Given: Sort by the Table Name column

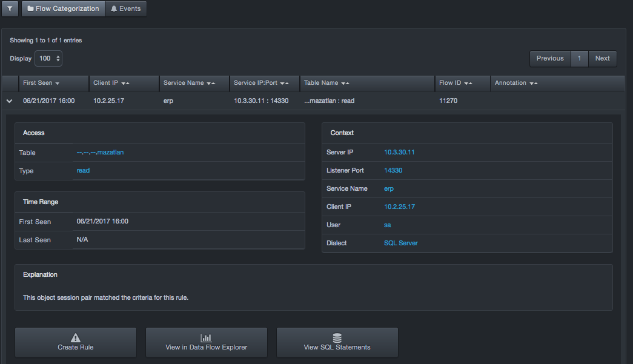Looking at the screenshot, I should pyautogui.click(x=326, y=83).
